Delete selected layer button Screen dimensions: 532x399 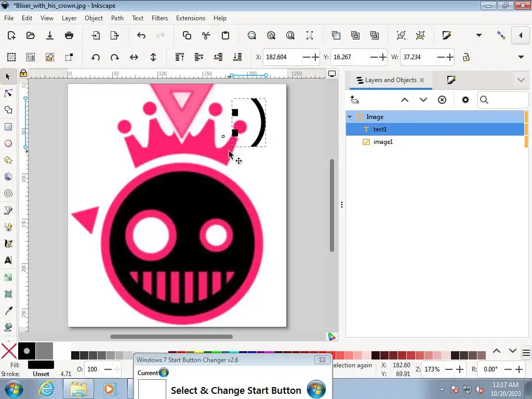pyautogui.click(x=442, y=100)
